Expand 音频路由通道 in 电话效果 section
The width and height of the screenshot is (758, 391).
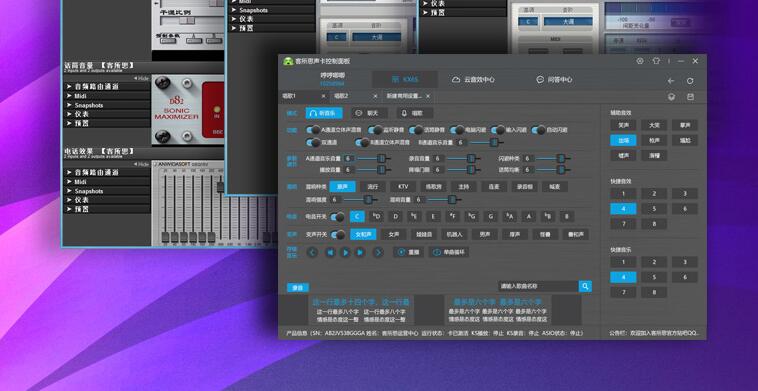[x=107, y=173]
